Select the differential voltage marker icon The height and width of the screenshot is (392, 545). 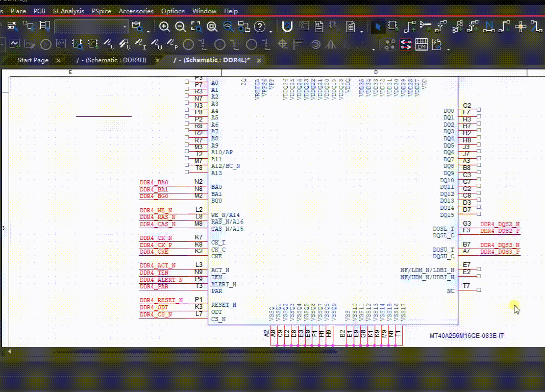(125, 44)
